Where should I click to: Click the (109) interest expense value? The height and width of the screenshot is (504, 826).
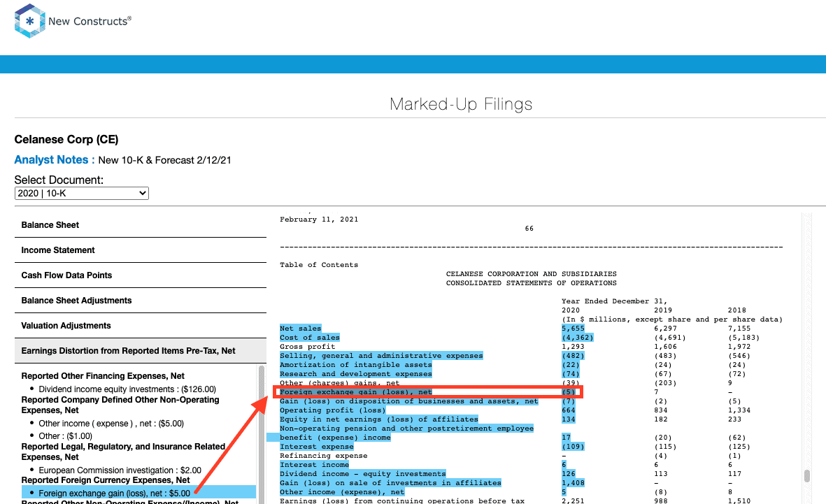[x=573, y=447]
